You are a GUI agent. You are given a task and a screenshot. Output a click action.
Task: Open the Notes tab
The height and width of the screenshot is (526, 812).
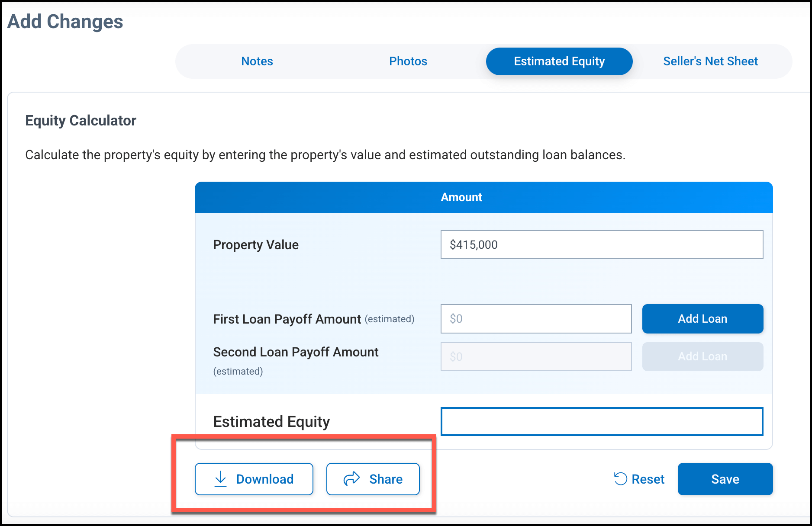(257, 61)
